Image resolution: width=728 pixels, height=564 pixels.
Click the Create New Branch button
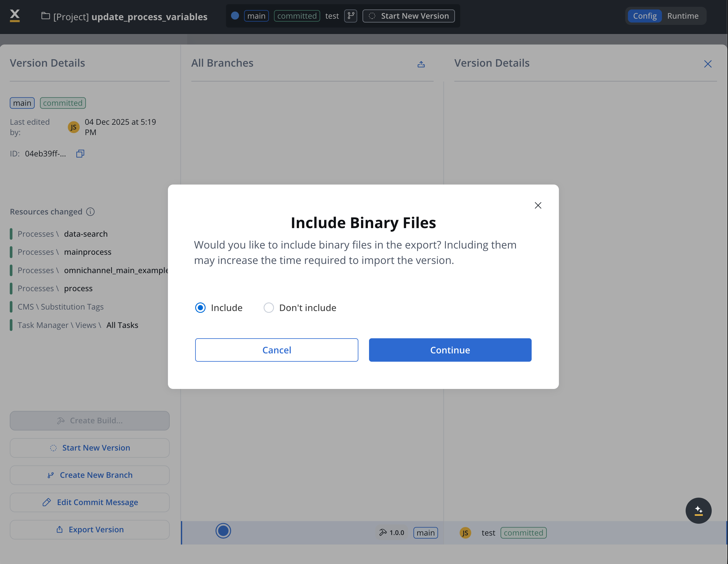[90, 475]
